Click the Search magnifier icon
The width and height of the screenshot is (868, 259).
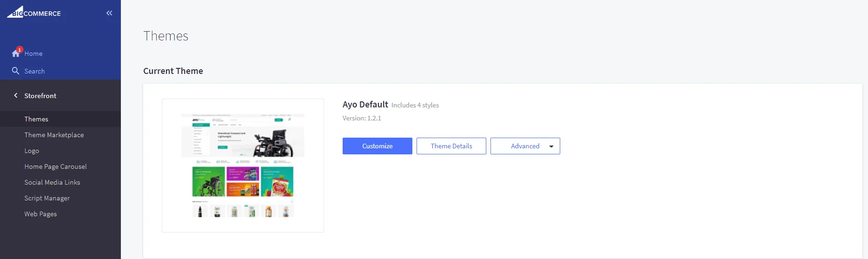pyautogui.click(x=15, y=71)
